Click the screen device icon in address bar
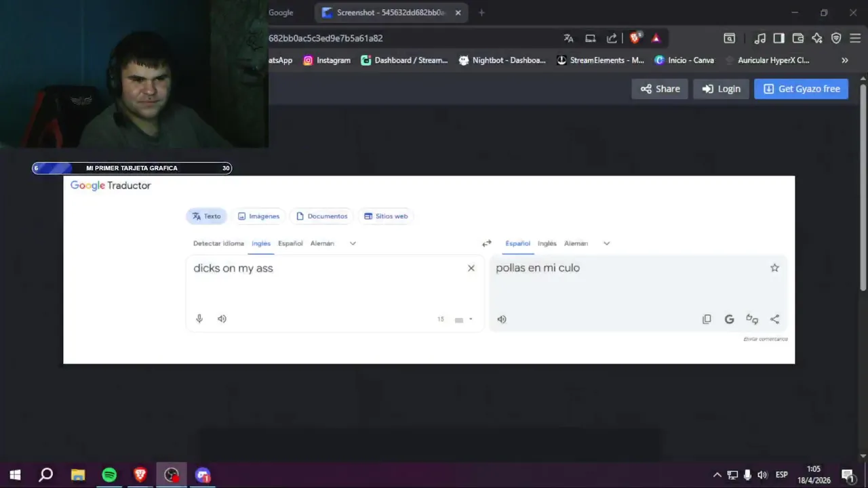Image resolution: width=868 pixels, height=488 pixels. (590, 38)
